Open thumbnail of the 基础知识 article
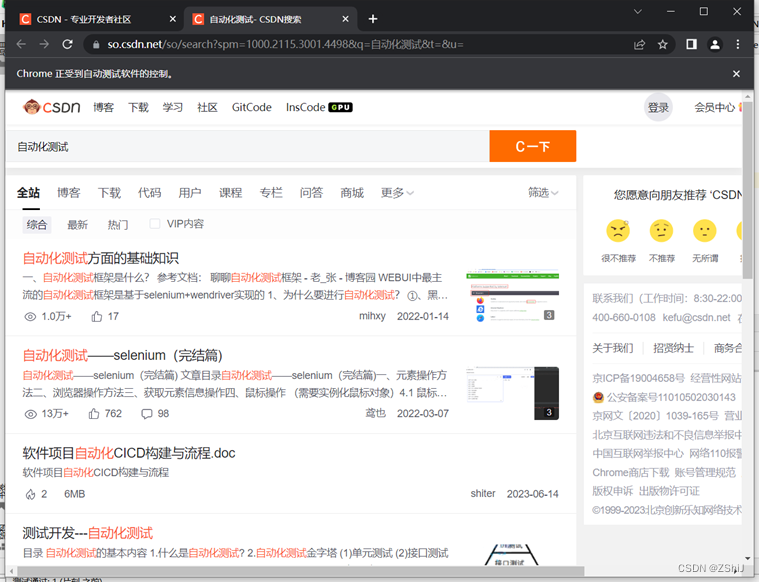 [x=513, y=296]
